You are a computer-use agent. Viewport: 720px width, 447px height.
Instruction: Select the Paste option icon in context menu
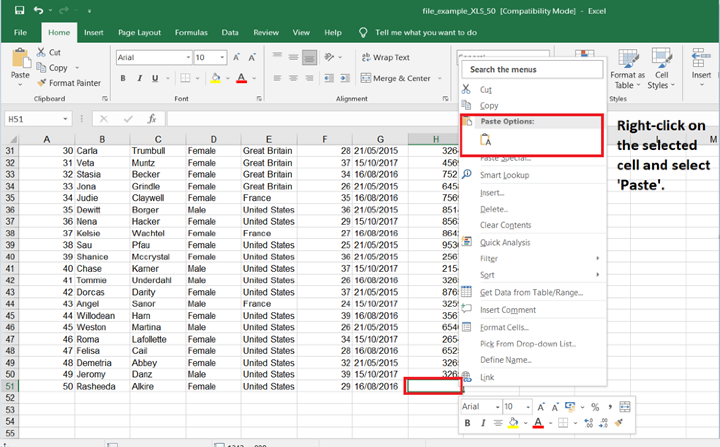[486, 140]
